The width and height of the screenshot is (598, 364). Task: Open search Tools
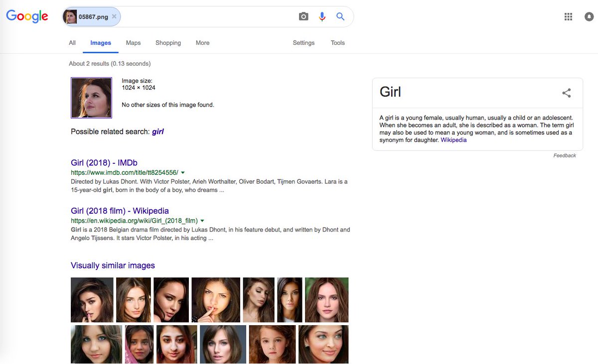click(338, 43)
